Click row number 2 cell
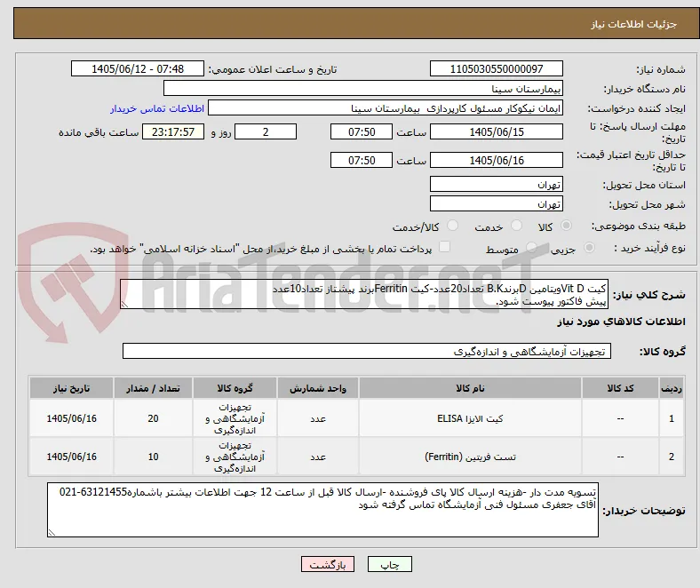Image resolution: width=700 pixels, height=588 pixels. click(x=671, y=457)
